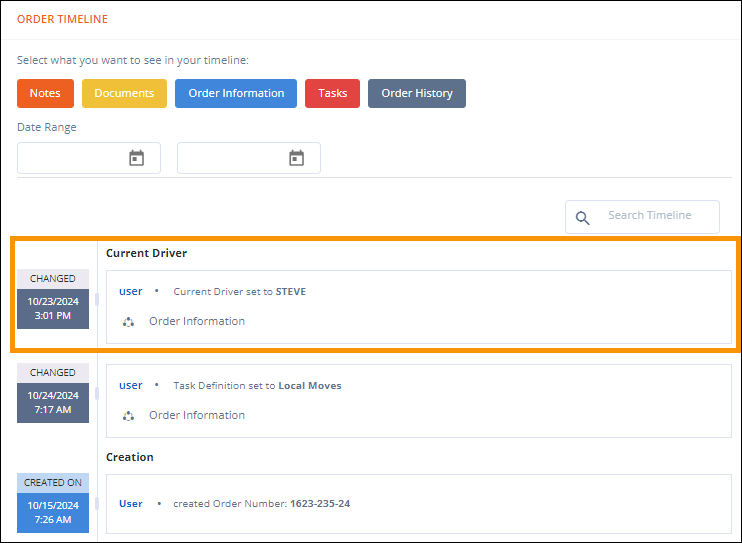Select the Created On 10/15/2024 marker
This screenshot has width=742, height=543.
coord(53,513)
